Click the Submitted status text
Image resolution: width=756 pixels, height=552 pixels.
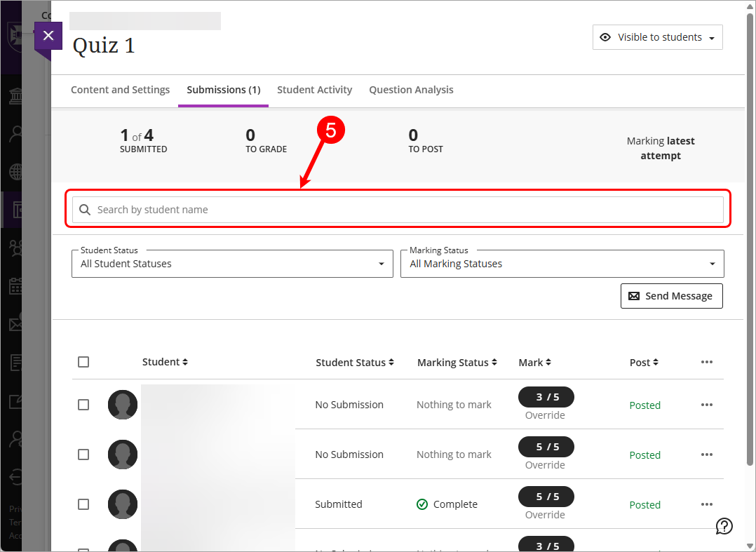339,504
